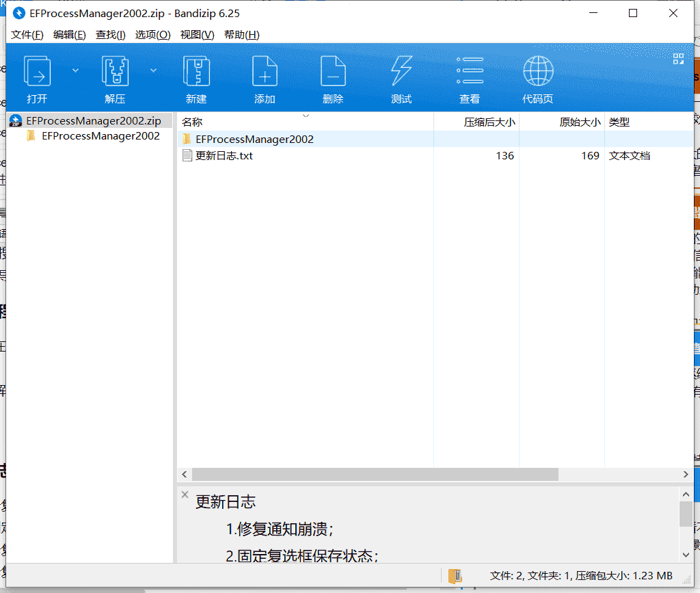Close the preview pane with X
Screen dimensions: 700x593
click(x=185, y=495)
